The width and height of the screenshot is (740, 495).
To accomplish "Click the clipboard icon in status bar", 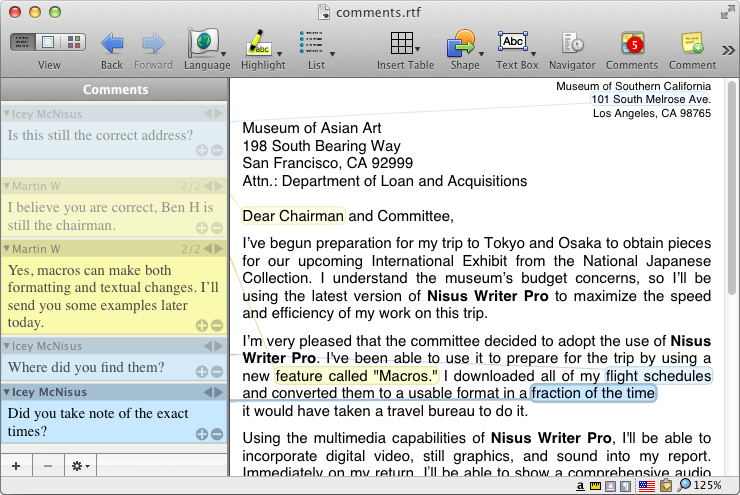I will 666,485.
